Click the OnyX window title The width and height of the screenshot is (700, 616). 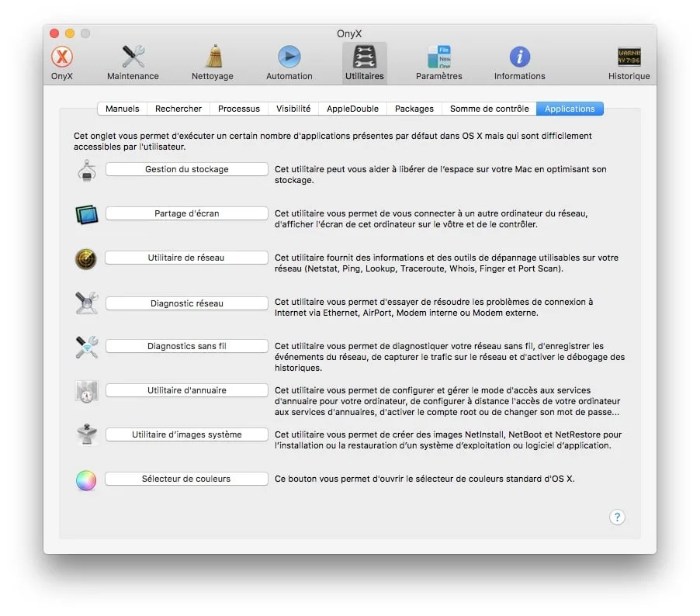349,33
